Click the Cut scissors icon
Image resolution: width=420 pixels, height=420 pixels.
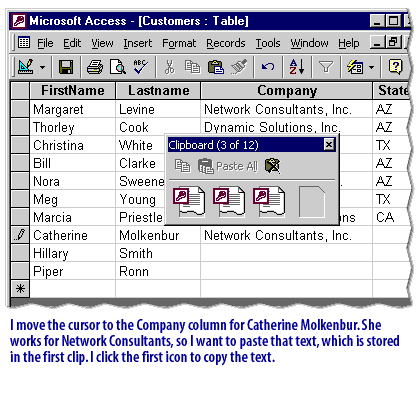click(170, 67)
